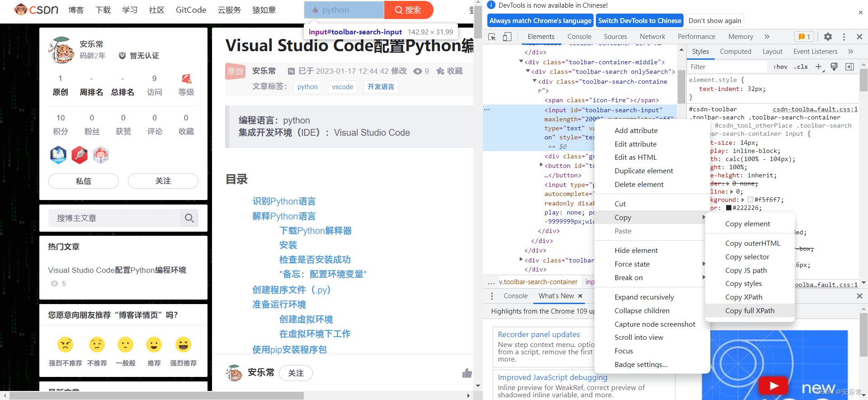868x400 pixels.
Task: Toggle the :hov element state pane
Action: (780, 67)
